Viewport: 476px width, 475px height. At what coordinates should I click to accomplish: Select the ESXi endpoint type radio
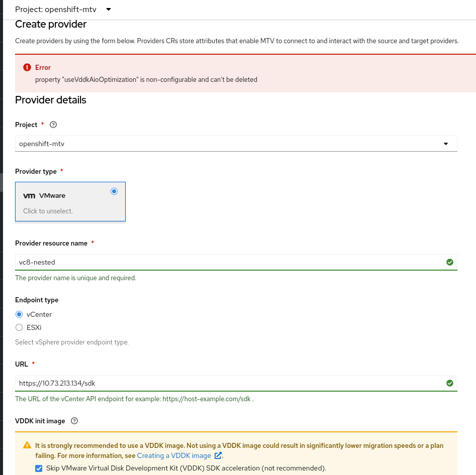(19, 327)
